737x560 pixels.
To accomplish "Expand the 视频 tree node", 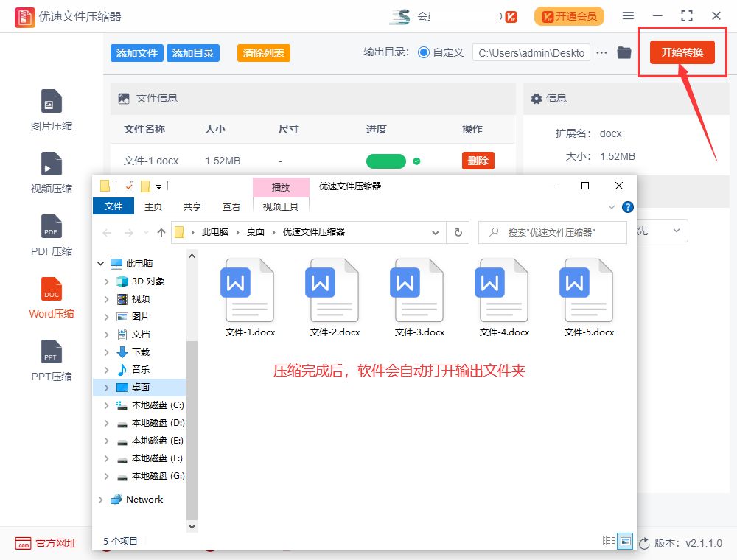I will tap(106, 299).
